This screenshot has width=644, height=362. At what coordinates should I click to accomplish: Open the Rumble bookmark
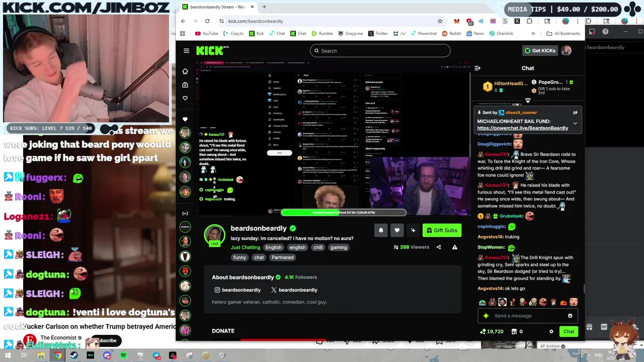tap(322, 34)
